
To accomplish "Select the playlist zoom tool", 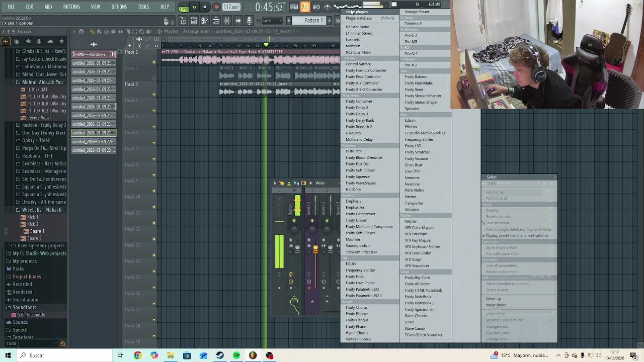I will pyautogui.click(x=142, y=32).
